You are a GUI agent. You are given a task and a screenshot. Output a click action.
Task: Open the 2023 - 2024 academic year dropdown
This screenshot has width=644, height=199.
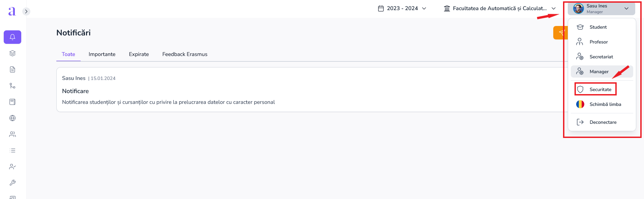tap(402, 8)
